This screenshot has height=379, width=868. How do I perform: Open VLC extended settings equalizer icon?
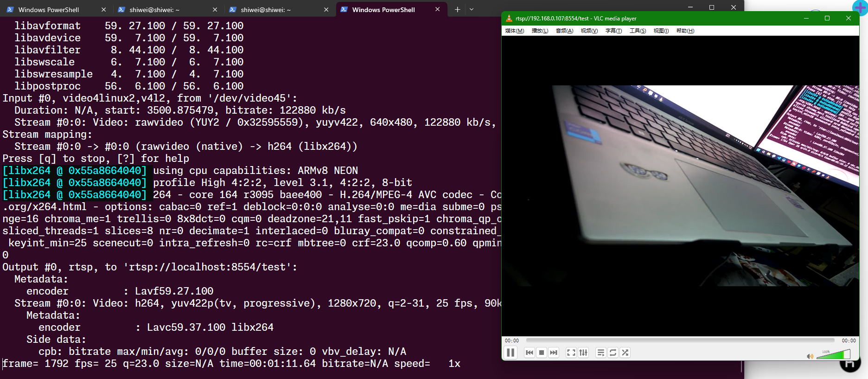pos(583,353)
